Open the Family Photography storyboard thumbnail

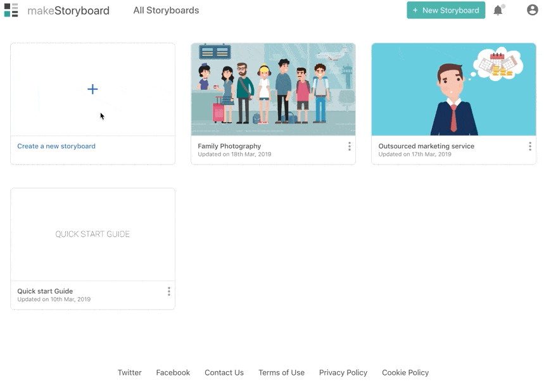[x=273, y=89]
